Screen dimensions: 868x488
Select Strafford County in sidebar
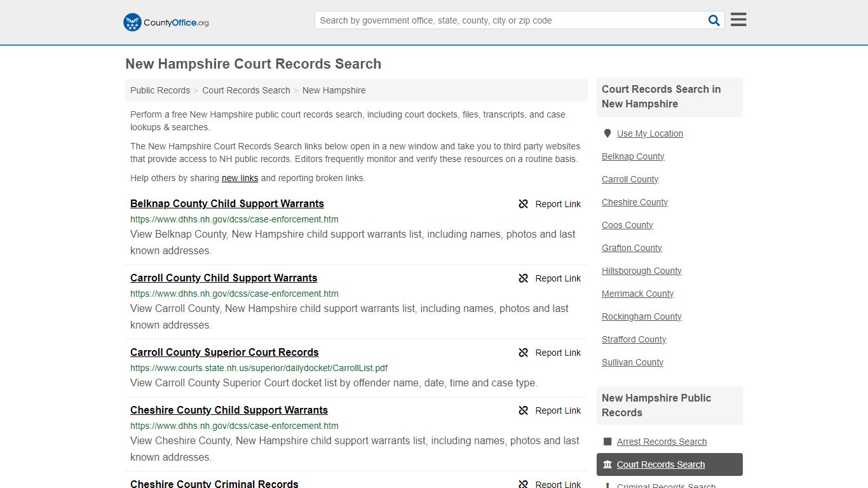point(634,339)
